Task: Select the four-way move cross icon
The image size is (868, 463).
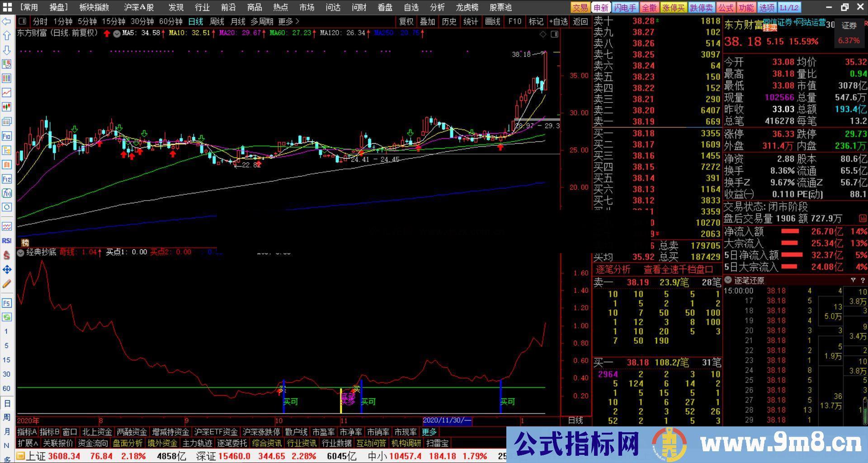Action: tap(6, 270)
